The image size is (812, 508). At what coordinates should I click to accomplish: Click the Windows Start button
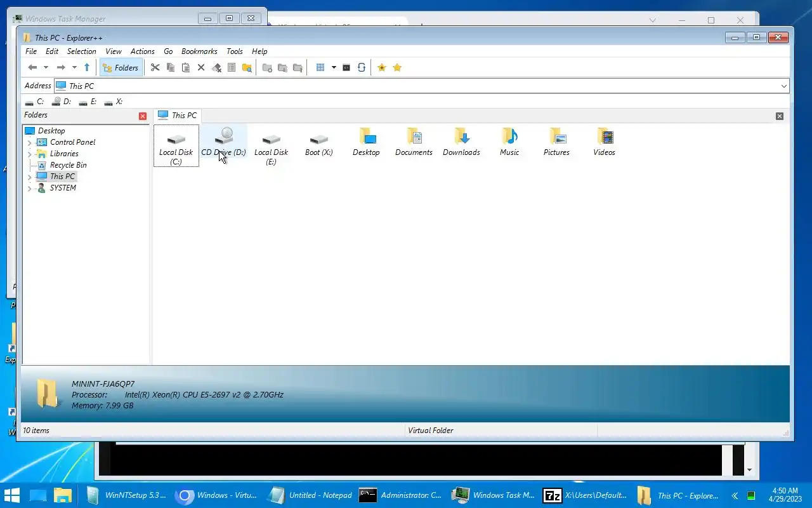11,495
